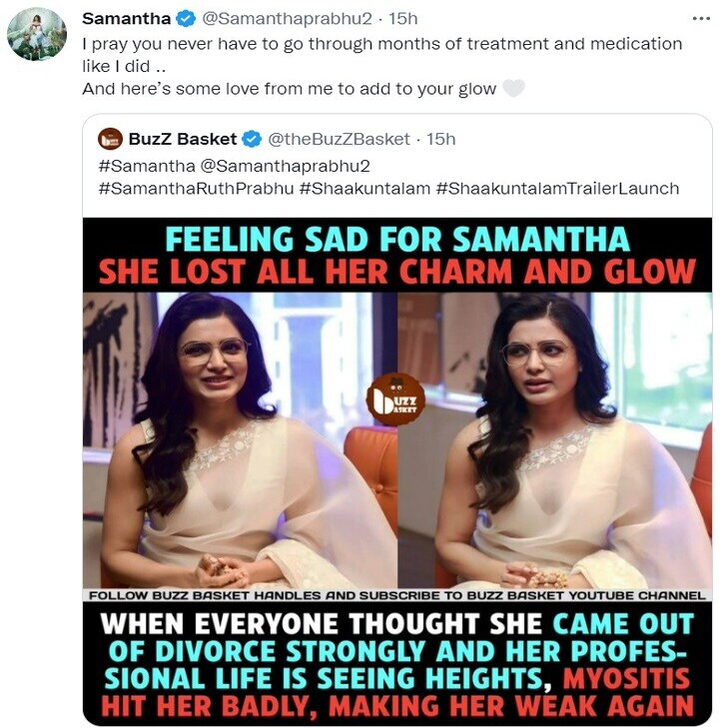Viewport: 728px width, 728px height.
Task: Click Samantha's blue verified badge
Action: tap(186, 19)
